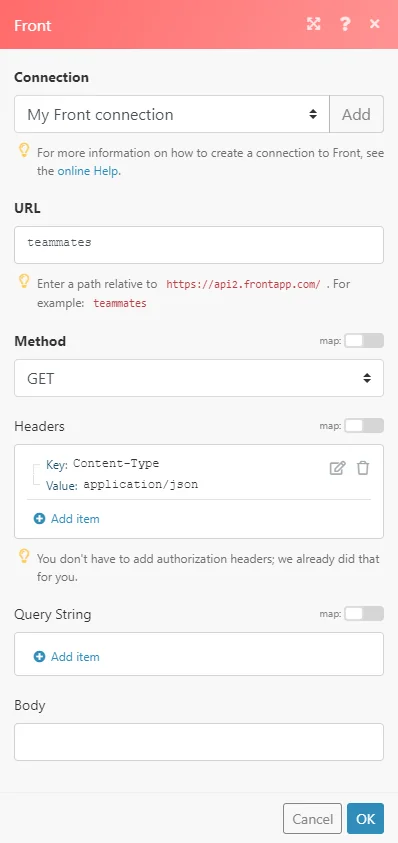Edit the Content-Type header item
This screenshot has height=843, width=398.
tap(337, 468)
